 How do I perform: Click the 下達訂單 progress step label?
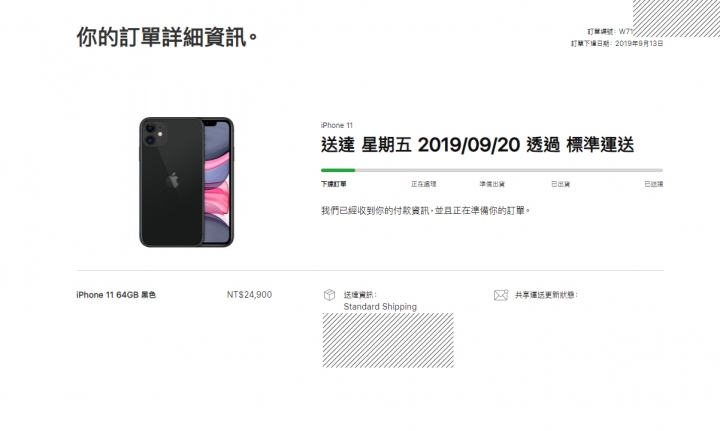[333, 184]
